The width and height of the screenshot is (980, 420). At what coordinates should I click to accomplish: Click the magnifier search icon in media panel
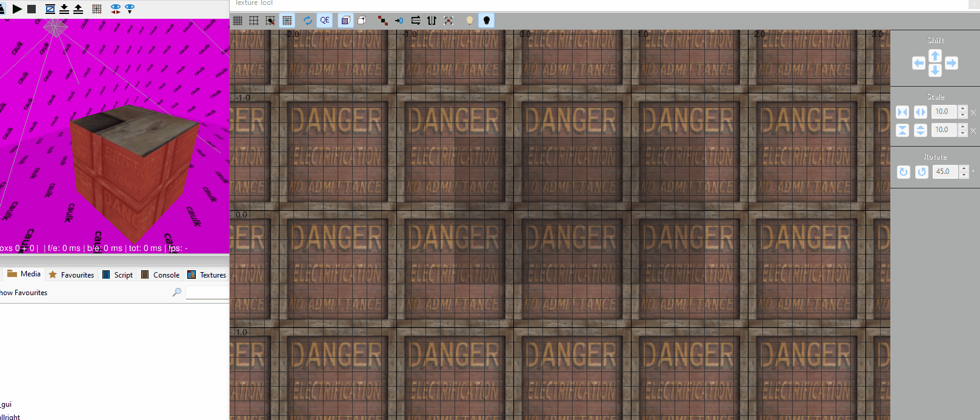tap(177, 292)
